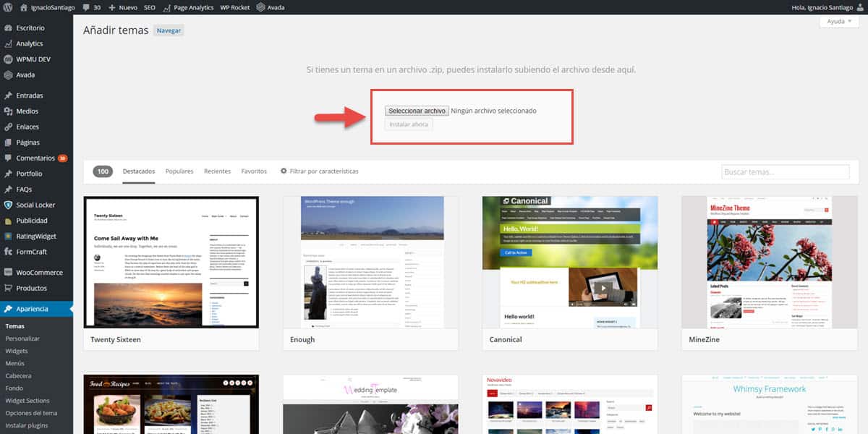Image resolution: width=868 pixels, height=434 pixels.
Task: Click in the Buscar temas search field
Action: pos(786,172)
